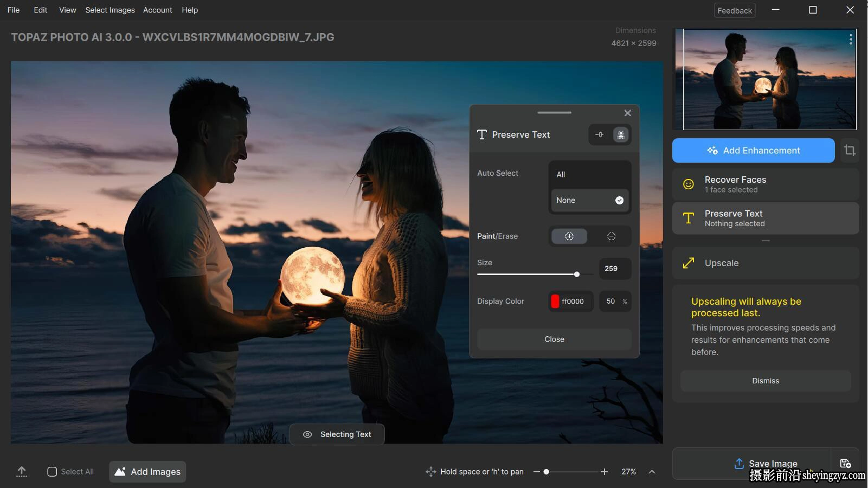Click the zoom level slider

pyautogui.click(x=571, y=472)
